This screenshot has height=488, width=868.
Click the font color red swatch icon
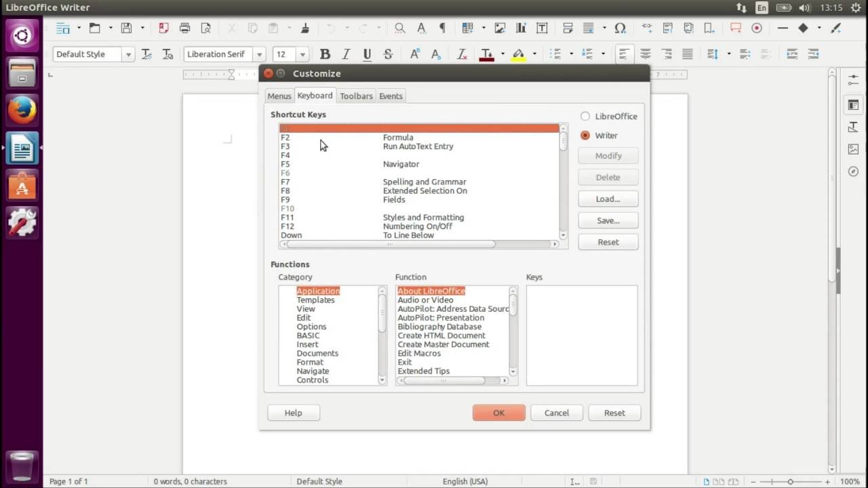(x=487, y=54)
